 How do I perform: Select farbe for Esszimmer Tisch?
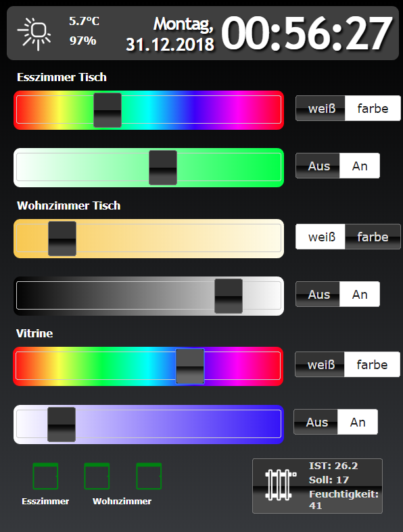(x=373, y=108)
